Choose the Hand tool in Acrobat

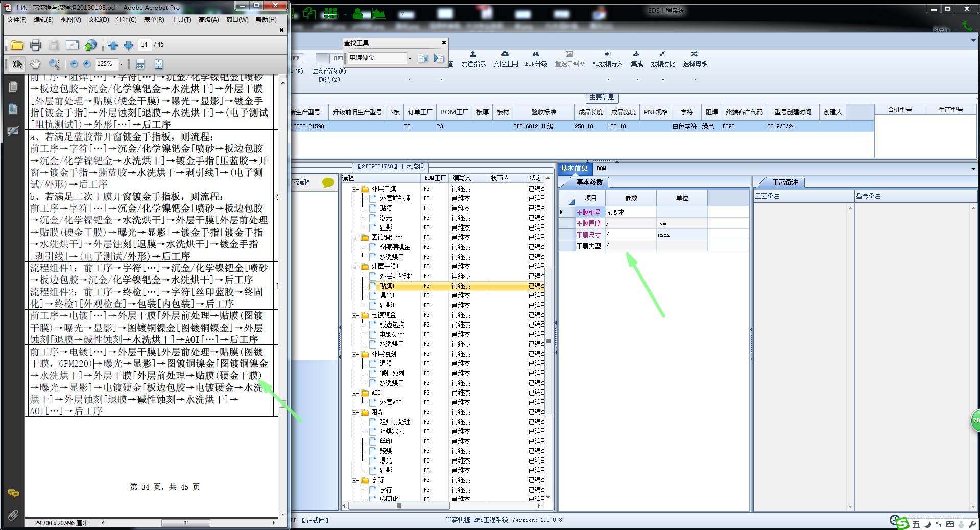[x=35, y=64]
